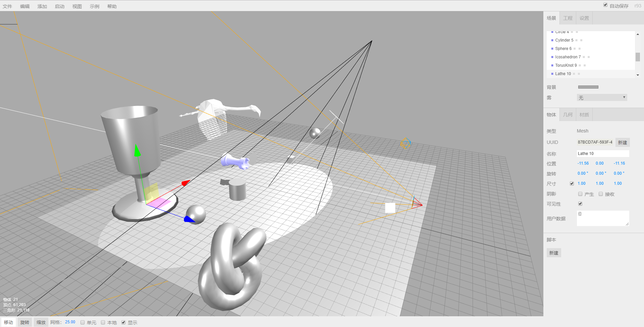The height and width of the screenshot is (327, 644).
Task: Open the 背景 background color swatch
Action: (x=588, y=87)
